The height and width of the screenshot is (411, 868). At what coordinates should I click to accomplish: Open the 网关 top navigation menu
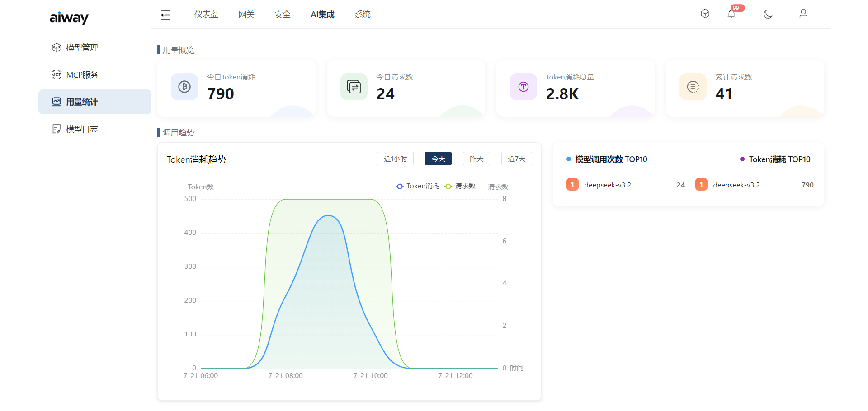[246, 14]
